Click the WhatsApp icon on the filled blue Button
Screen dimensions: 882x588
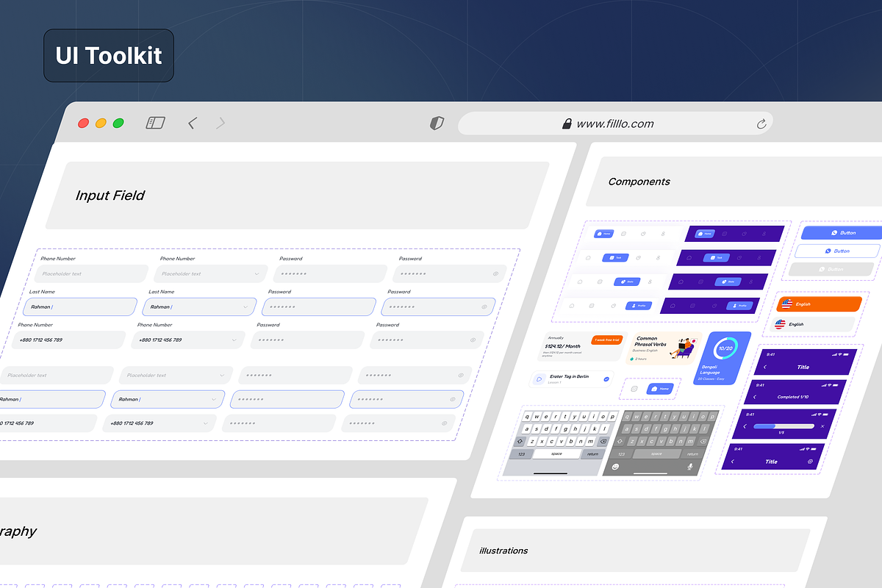[x=834, y=232]
